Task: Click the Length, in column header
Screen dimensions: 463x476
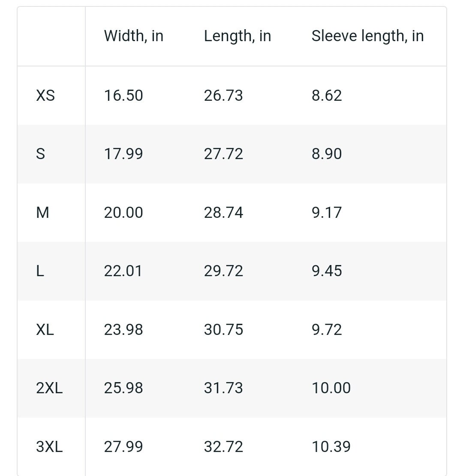Action: [x=237, y=36]
